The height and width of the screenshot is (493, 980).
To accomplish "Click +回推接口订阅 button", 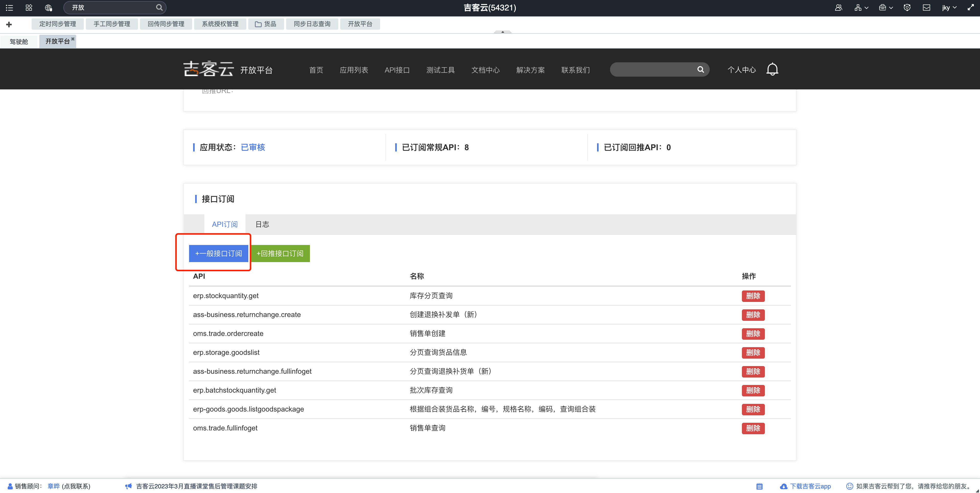I will [280, 253].
